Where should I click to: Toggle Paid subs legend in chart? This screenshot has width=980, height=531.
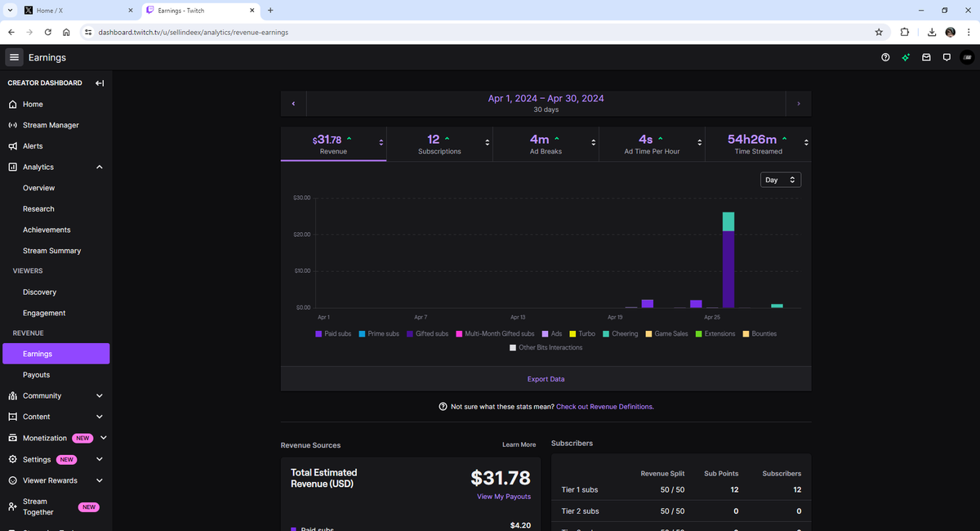tap(333, 334)
